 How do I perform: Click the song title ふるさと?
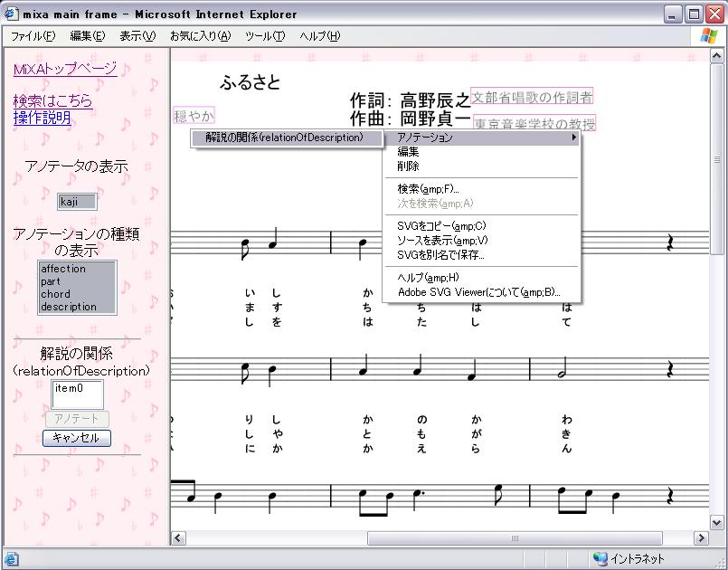click(x=250, y=82)
